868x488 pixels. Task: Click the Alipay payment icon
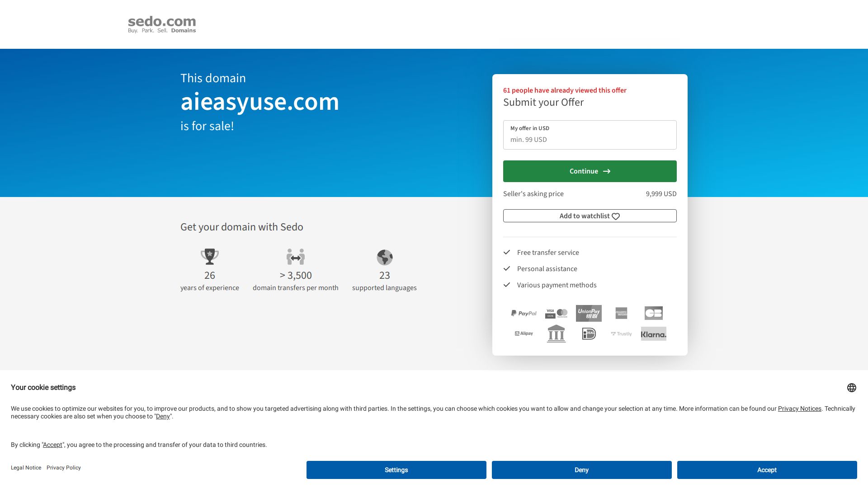(524, 333)
